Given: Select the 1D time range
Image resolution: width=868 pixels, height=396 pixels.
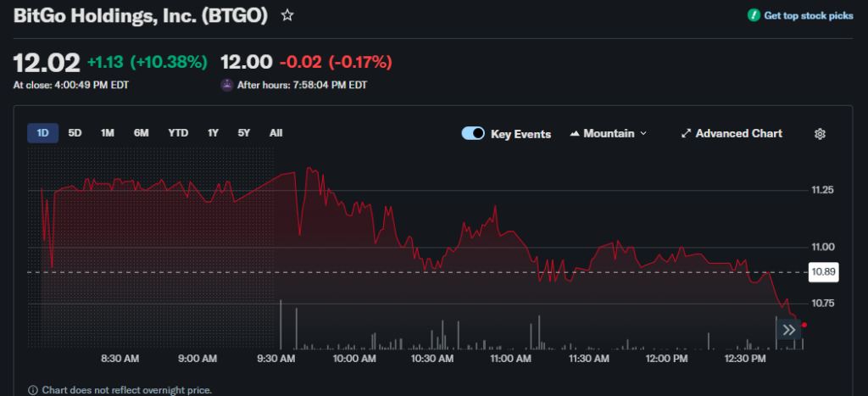Looking at the screenshot, I should tap(42, 133).
